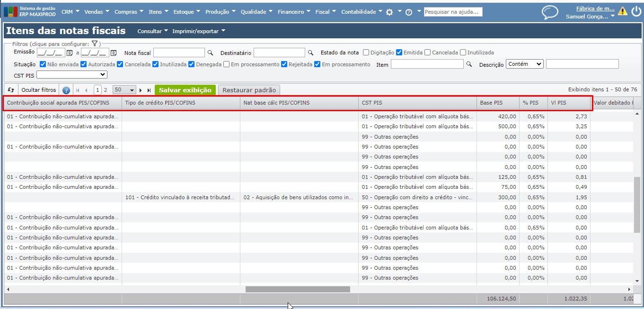This screenshot has height=309, width=644.
Task: Open the calendar picker for start Emissão date
Action: coord(69,53)
